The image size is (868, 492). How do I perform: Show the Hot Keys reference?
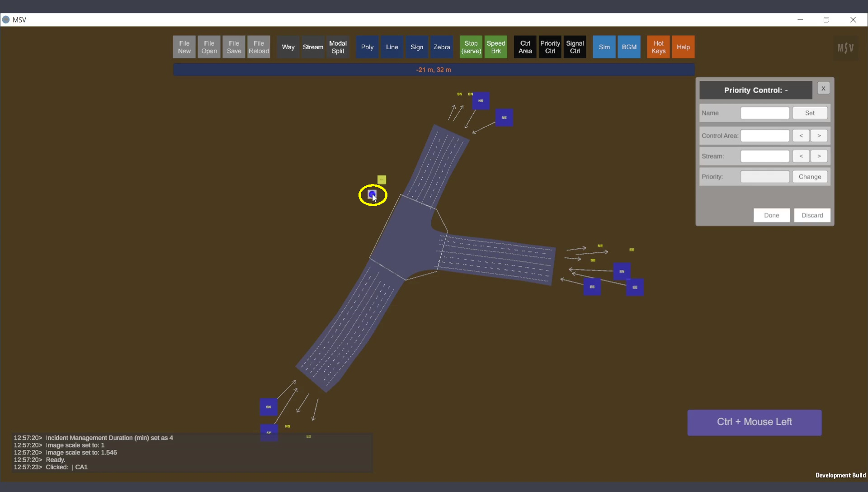tap(658, 47)
